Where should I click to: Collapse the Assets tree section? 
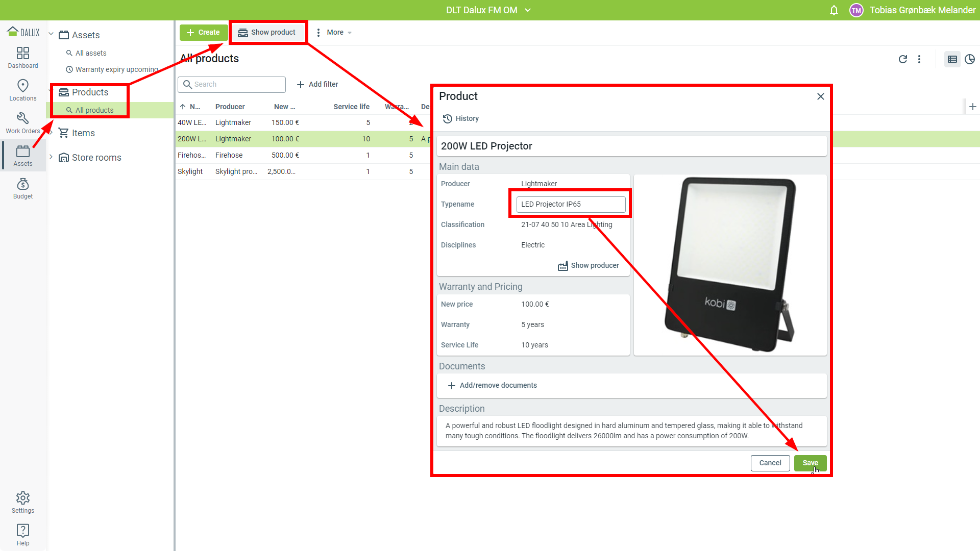pos(51,34)
